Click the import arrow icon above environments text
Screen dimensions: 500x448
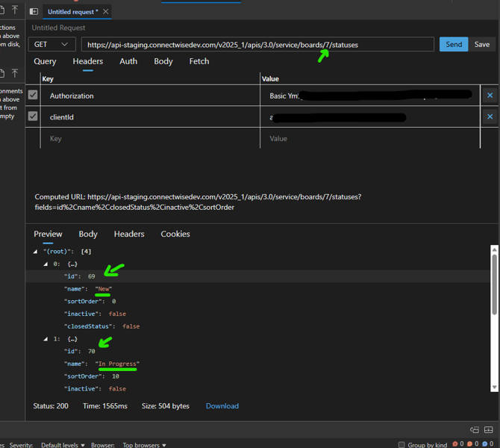15,73
